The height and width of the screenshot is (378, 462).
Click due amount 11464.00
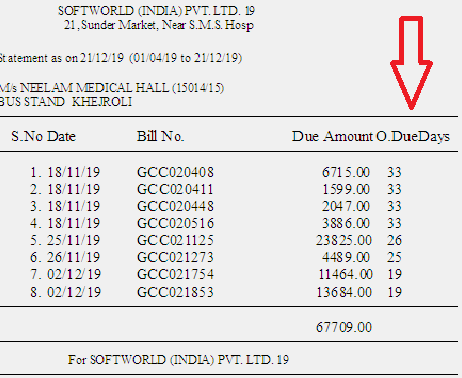click(345, 274)
